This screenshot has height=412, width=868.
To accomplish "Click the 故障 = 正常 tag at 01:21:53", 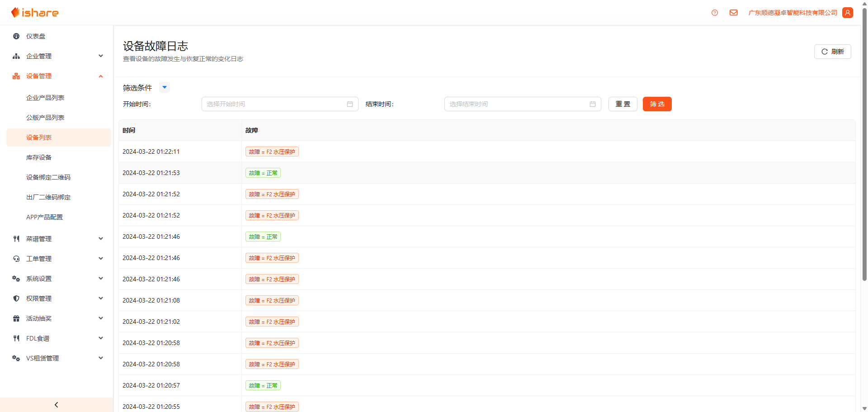I will pos(263,173).
